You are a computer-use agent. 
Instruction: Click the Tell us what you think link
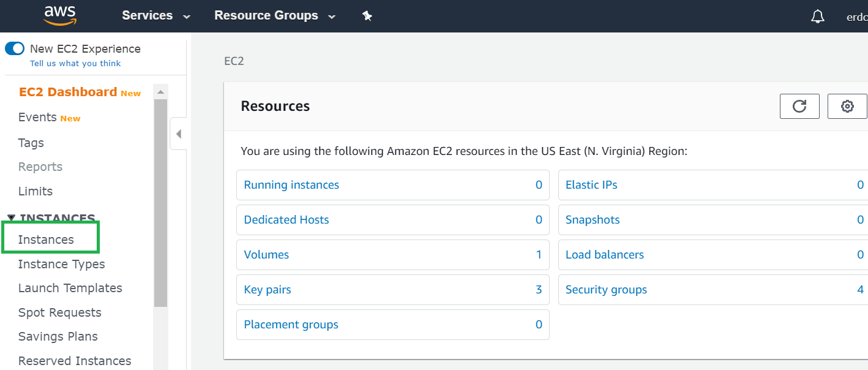(75, 63)
